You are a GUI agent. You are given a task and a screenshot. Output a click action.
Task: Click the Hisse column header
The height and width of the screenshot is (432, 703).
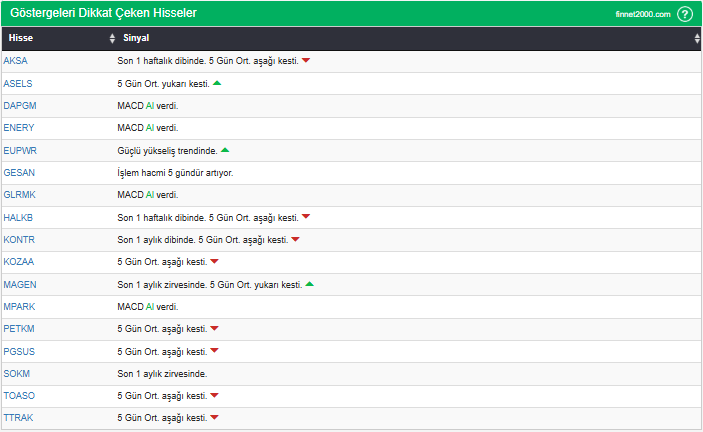[x=21, y=38]
